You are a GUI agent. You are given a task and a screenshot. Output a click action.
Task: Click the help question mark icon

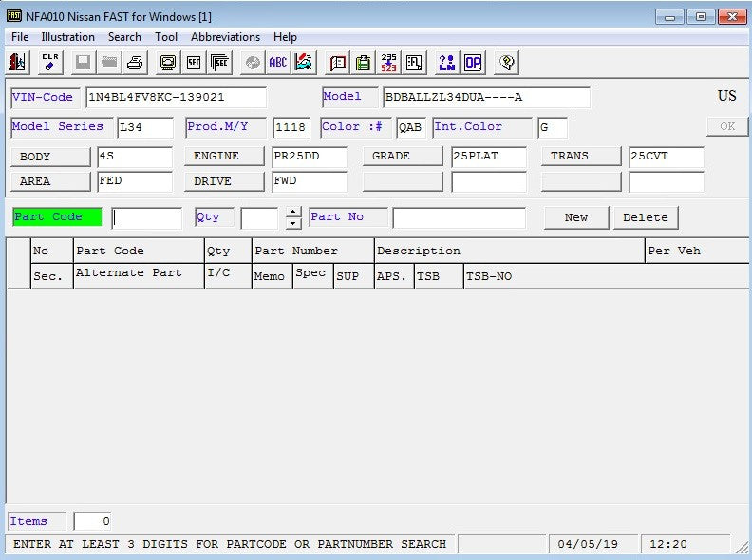506,63
